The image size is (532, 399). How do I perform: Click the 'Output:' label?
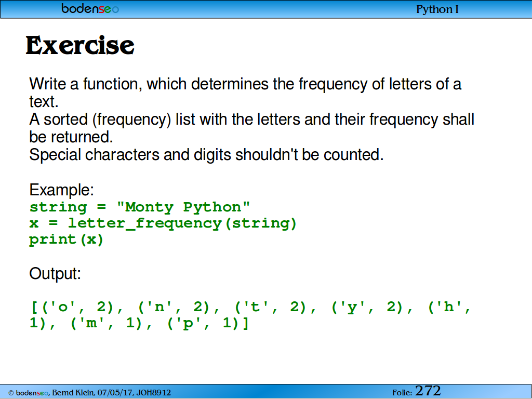[55, 273]
